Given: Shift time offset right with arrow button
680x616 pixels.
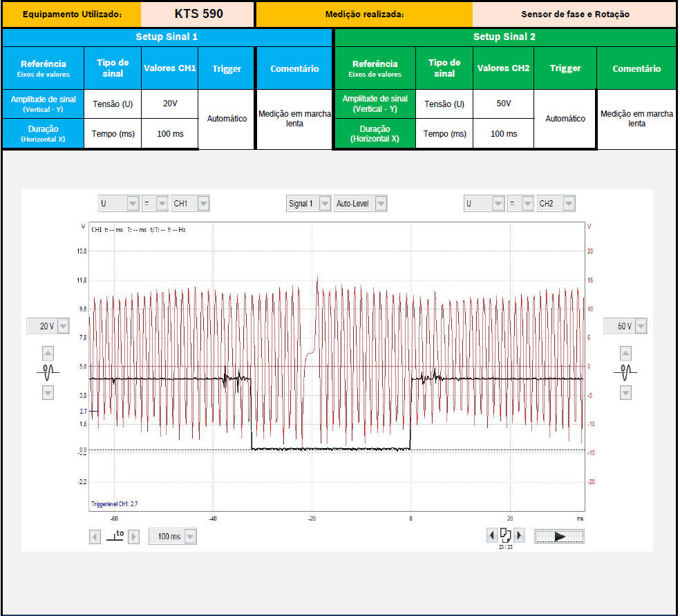Looking at the screenshot, I should (134, 537).
